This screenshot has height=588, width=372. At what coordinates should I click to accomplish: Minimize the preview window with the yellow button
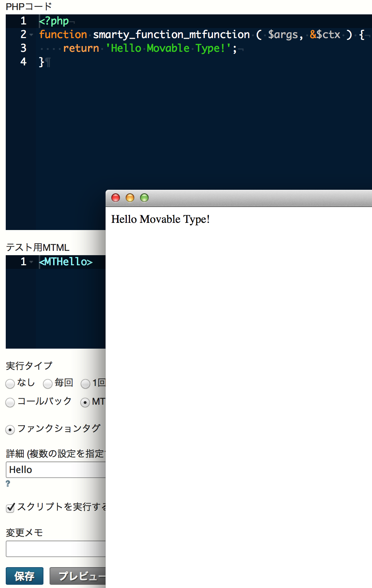130,198
